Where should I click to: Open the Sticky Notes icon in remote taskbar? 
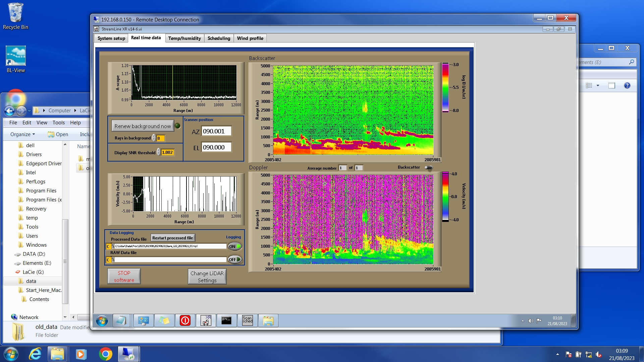click(x=164, y=320)
